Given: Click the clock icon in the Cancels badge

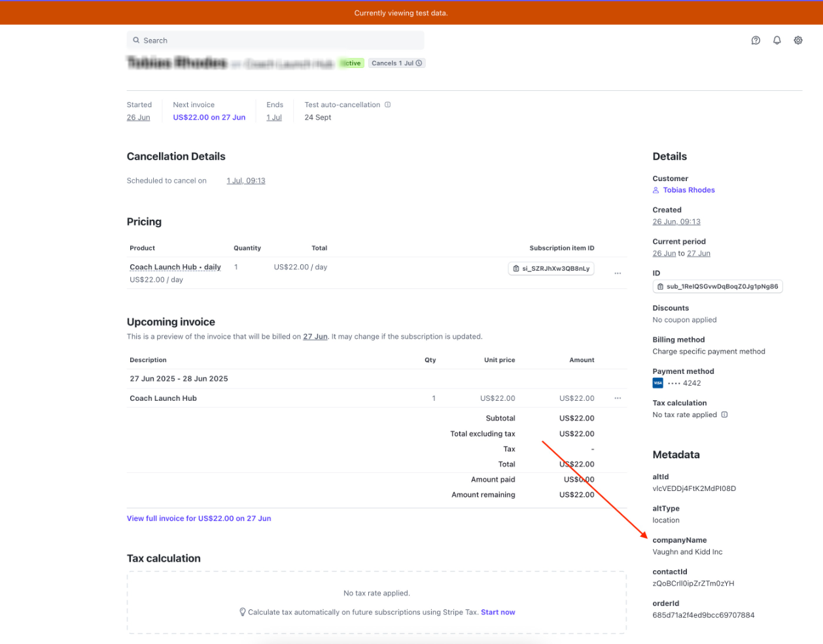Looking at the screenshot, I should 419,63.
